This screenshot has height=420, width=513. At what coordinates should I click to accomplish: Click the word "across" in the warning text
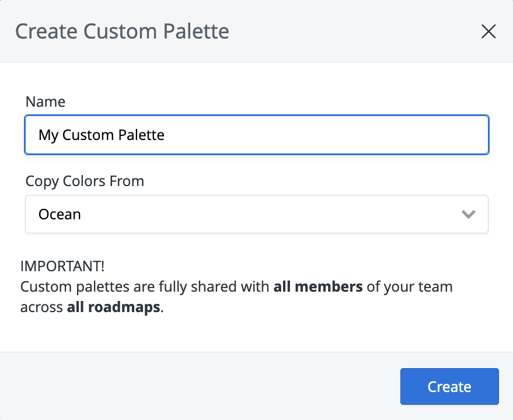click(x=41, y=307)
